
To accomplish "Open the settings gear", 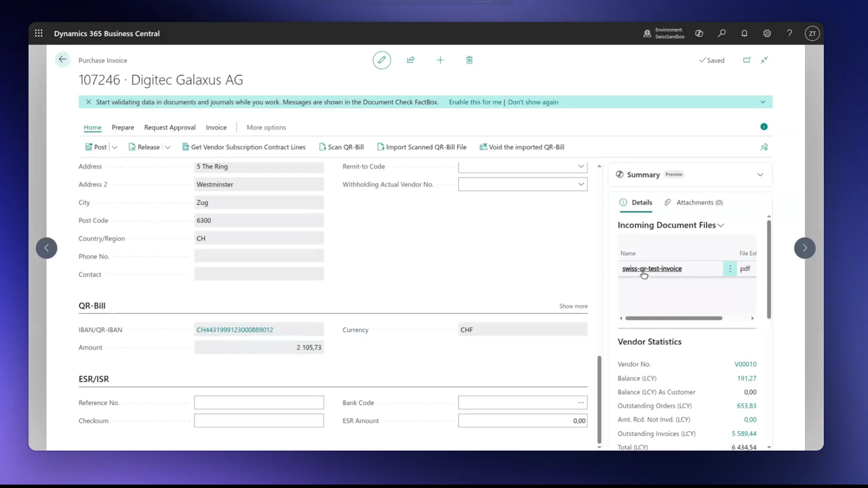I will [767, 33].
